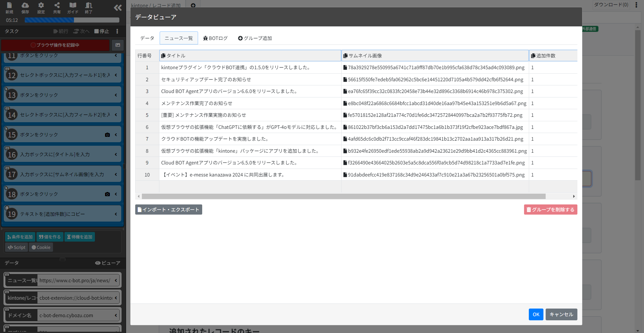
Task: Click the main window kebab menu icon
Action: [x=636, y=5]
